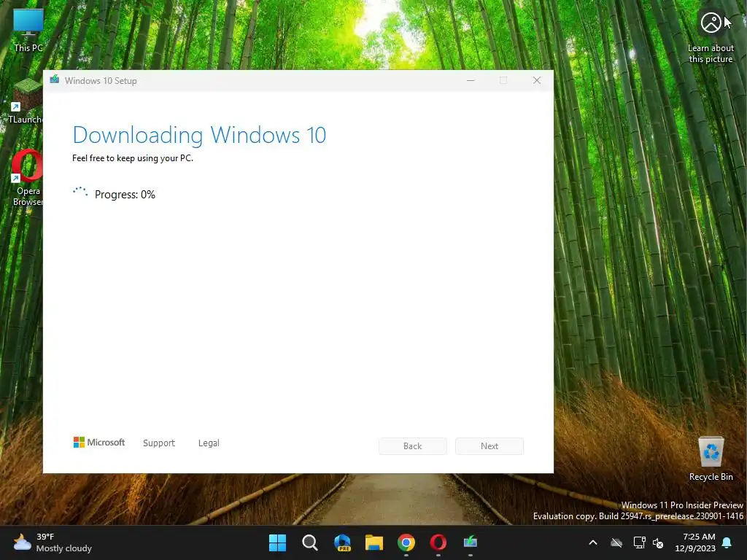Select Windows 10 Setup taskbar icon

tap(471, 542)
